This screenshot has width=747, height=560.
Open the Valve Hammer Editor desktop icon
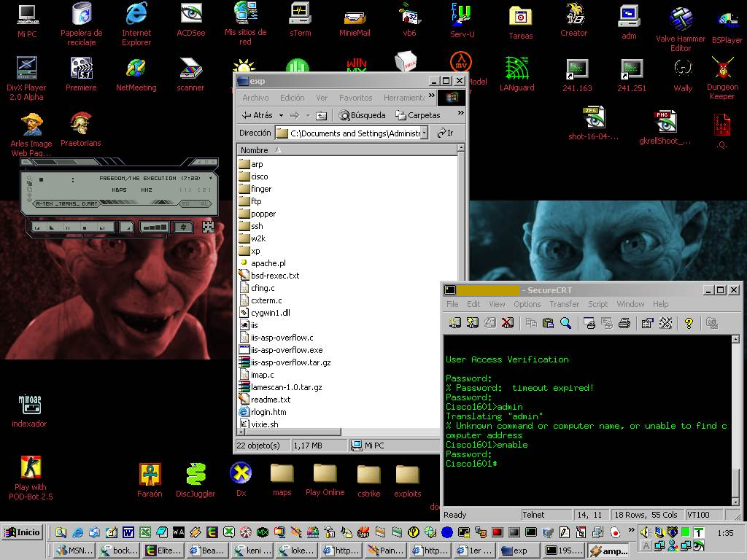click(681, 28)
